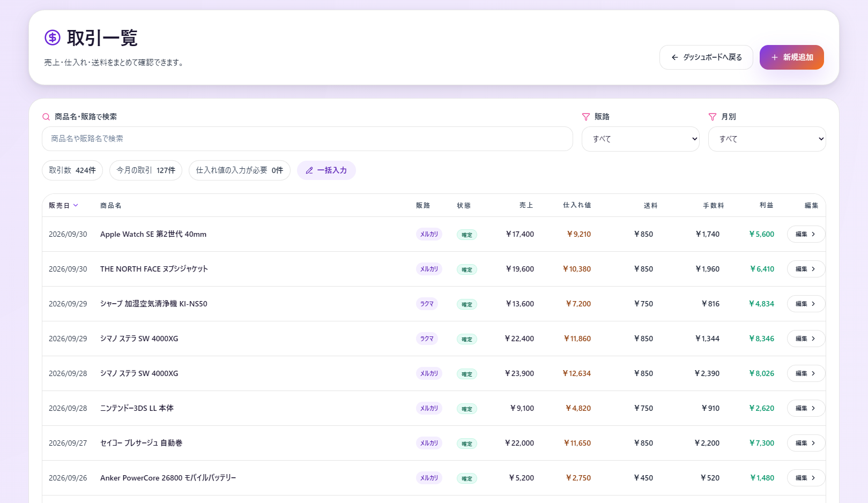Click the yen coin icon beside 取引一覧

point(53,37)
